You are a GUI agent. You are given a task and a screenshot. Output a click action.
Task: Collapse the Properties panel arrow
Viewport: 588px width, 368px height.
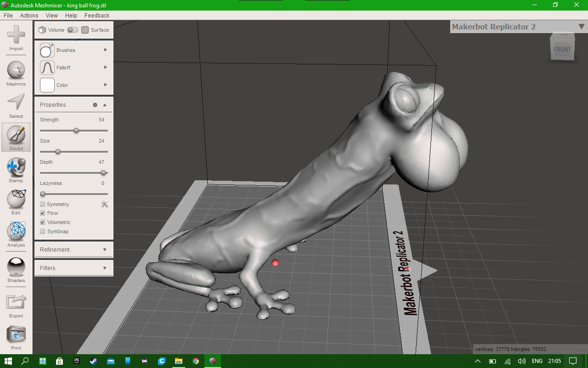105,105
